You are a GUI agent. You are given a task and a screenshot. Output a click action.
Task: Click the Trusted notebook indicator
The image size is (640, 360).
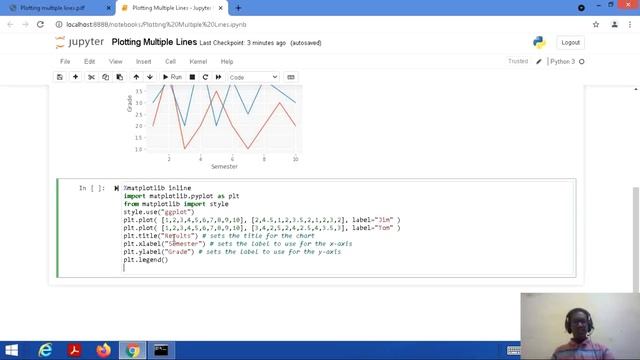[518, 61]
